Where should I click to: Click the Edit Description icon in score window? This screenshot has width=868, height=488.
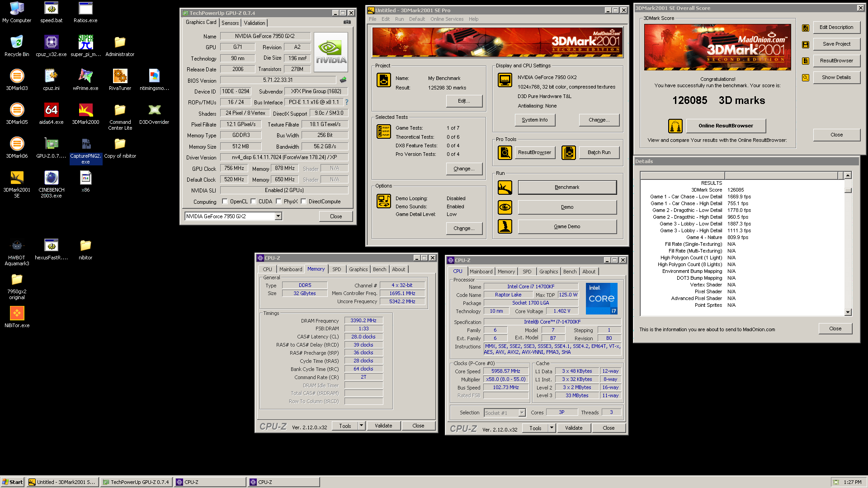pyautogui.click(x=806, y=28)
